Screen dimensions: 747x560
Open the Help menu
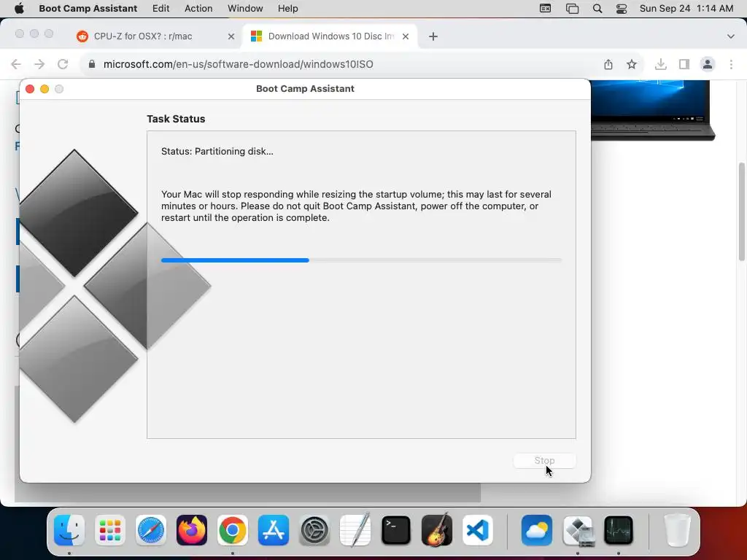287,9
